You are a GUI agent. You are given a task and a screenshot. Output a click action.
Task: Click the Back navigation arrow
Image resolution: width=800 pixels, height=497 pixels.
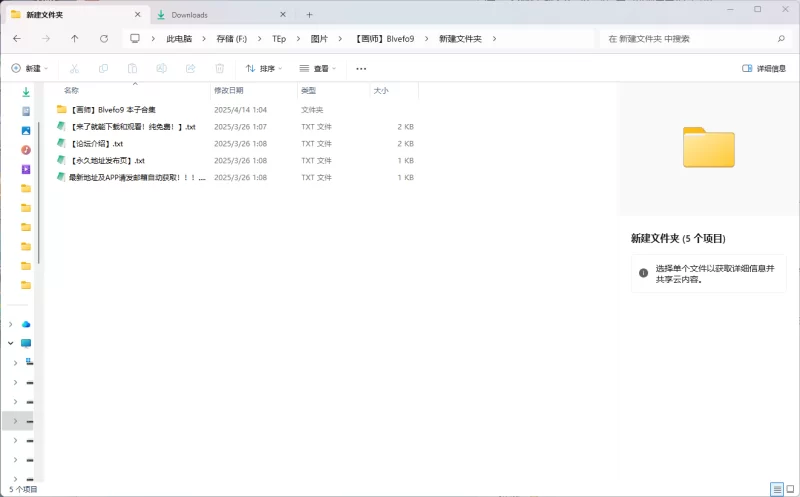pyautogui.click(x=17, y=38)
